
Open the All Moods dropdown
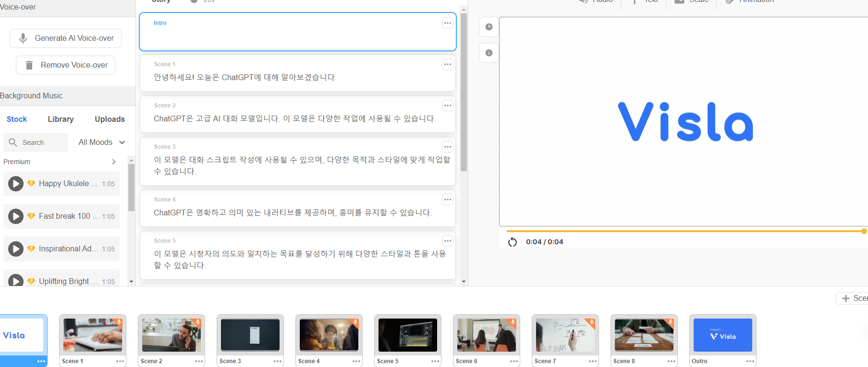pyautogui.click(x=102, y=142)
